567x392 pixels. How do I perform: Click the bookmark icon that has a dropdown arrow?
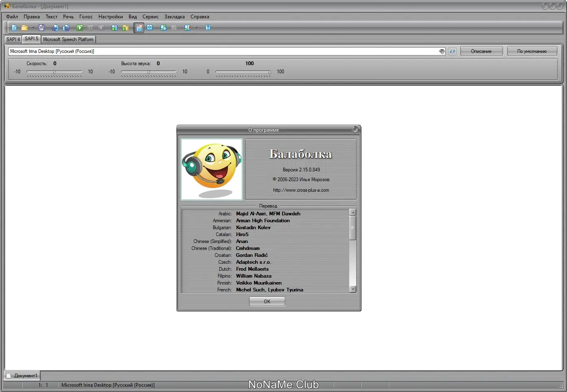[187, 28]
